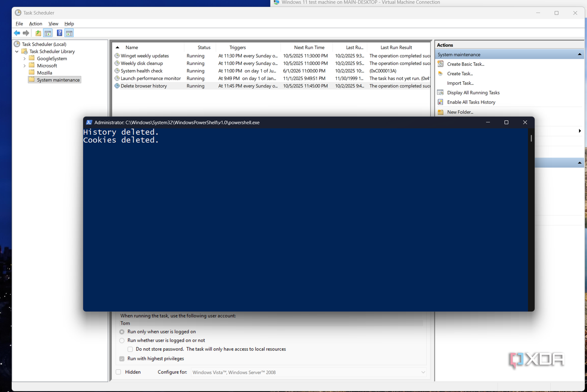The image size is (587, 392).
Task: Toggle the Show/Hide console tree toolbar icon
Action: click(48, 33)
